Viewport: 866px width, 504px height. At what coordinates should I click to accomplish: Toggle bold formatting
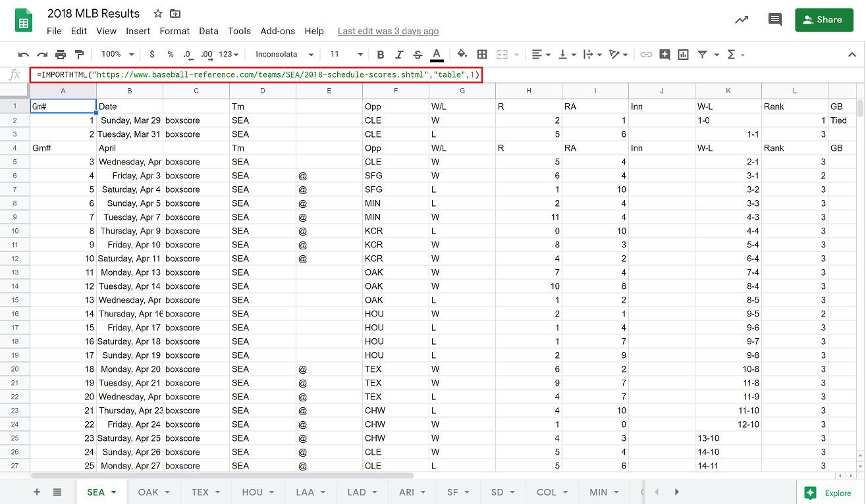click(380, 55)
